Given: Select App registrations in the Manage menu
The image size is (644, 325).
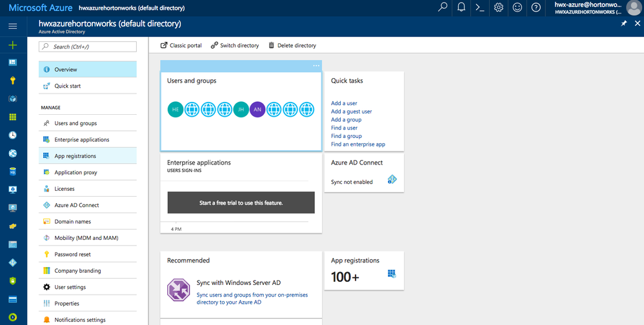Looking at the screenshot, I should [x=75, y=156].
